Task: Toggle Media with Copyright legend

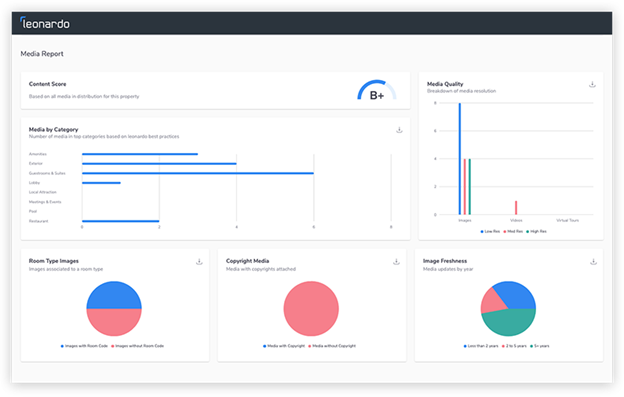Action: (x=284, y=346)
